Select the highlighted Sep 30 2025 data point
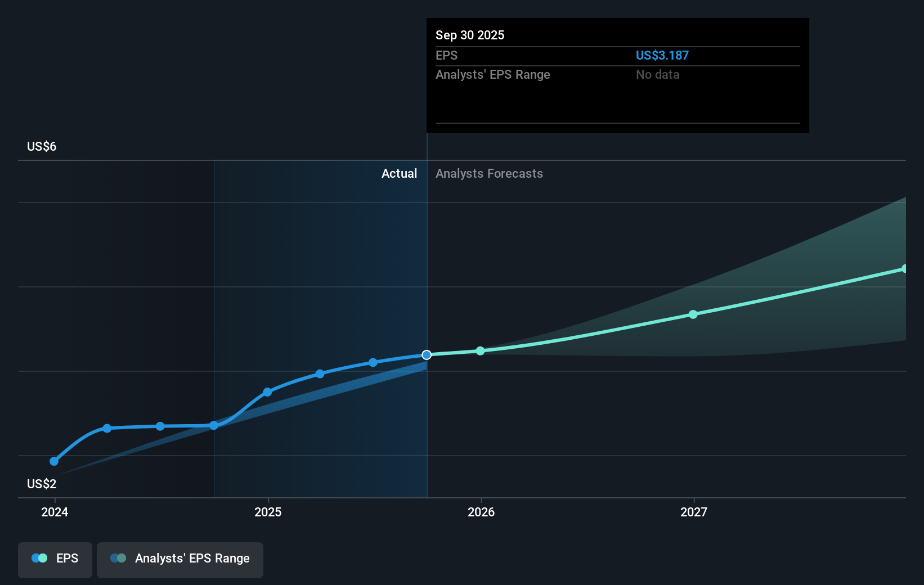 tap(426, 354)
